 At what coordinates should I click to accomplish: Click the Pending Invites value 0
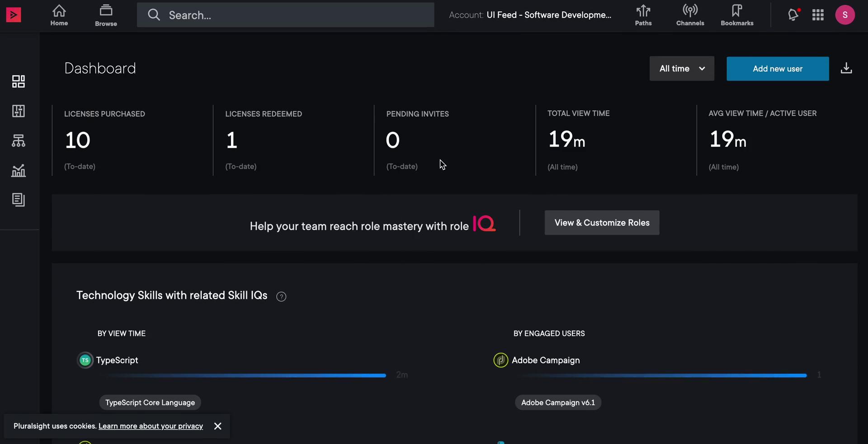[x=392, y=140]
